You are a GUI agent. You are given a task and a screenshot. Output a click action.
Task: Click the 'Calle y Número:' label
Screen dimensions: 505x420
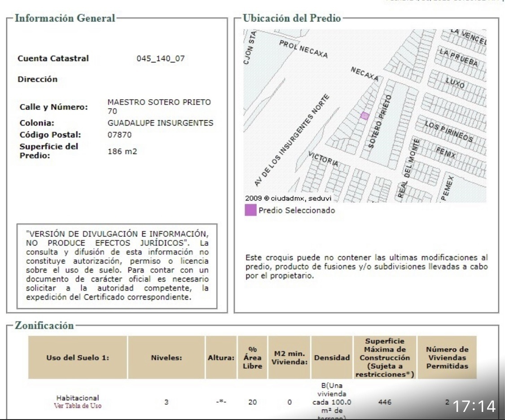(x=53, y=107)
